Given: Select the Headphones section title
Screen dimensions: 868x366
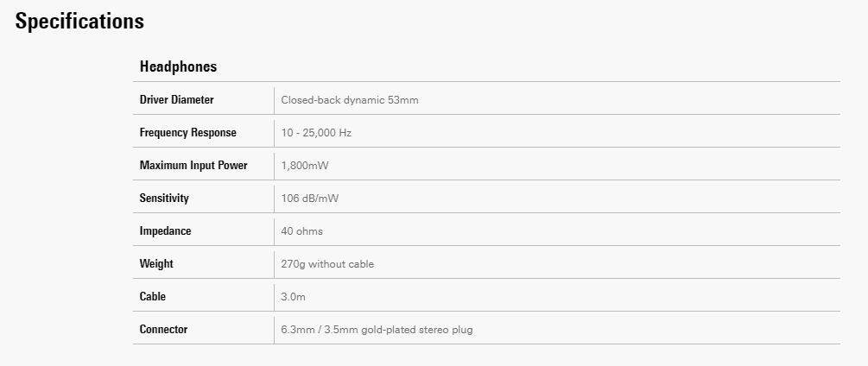Looking at the screenshot, I should click(178, 66).
